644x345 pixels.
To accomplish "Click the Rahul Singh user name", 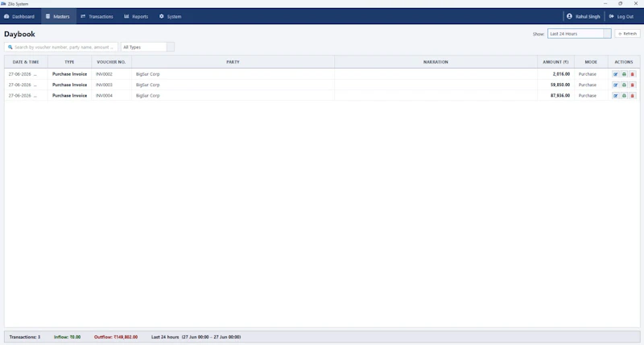I will 588,16.
